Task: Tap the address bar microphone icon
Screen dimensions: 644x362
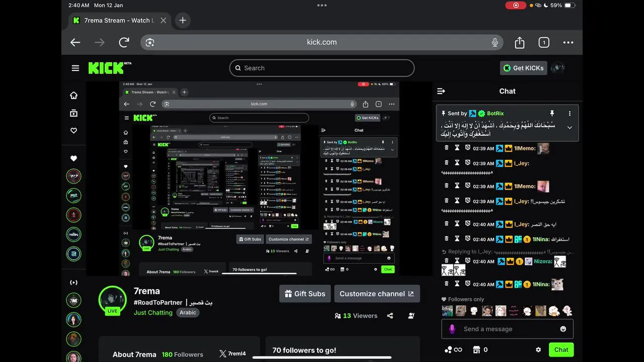Action: click(x=495, y=42)
